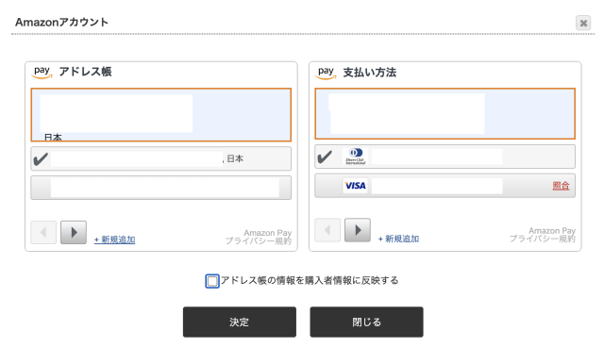Enable アドレス帳の情報を購入者情報に反映する checkbox

(x=212, y=281)
